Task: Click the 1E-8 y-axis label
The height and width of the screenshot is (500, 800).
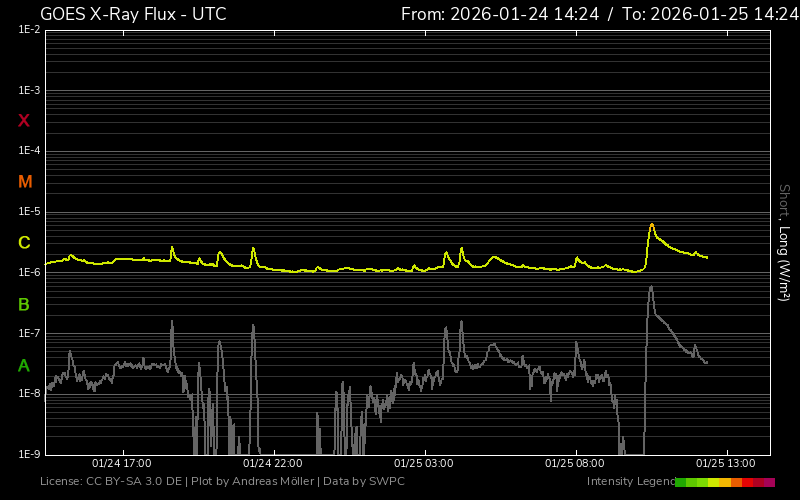Action: click(29, 393)
